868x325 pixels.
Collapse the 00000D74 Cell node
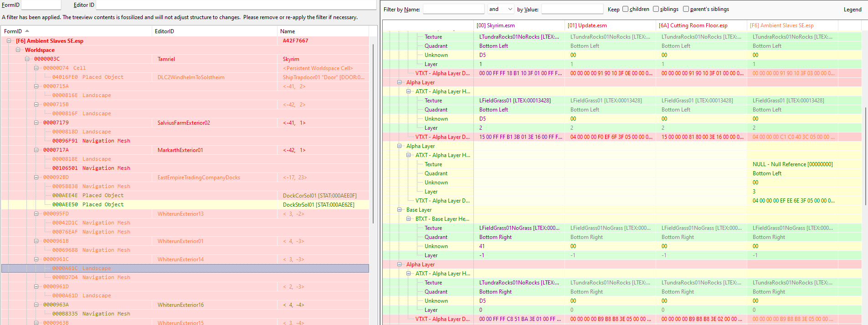(36, 68)
